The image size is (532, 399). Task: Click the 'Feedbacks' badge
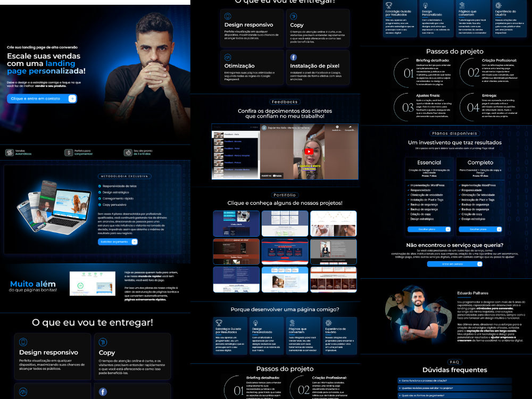285,102
